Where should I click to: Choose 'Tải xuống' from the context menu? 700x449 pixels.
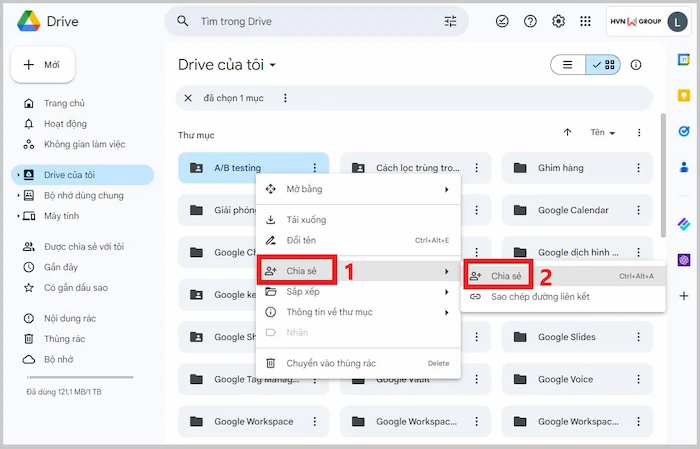click(x=358, y=220)
